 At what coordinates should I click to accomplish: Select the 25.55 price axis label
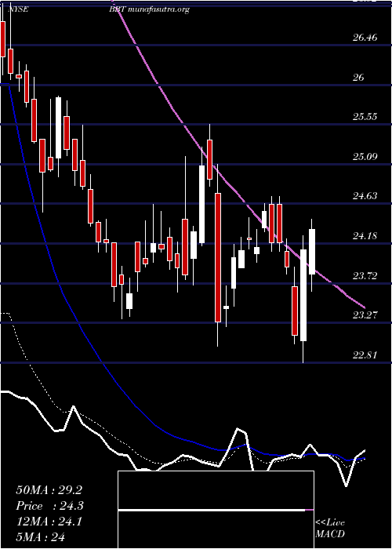pyautogui.click(x=365, y=117)
